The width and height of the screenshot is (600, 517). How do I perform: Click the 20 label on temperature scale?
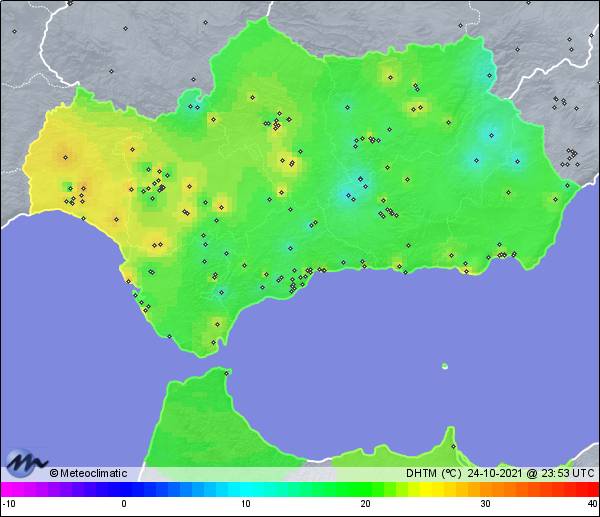tap(365, 504)
